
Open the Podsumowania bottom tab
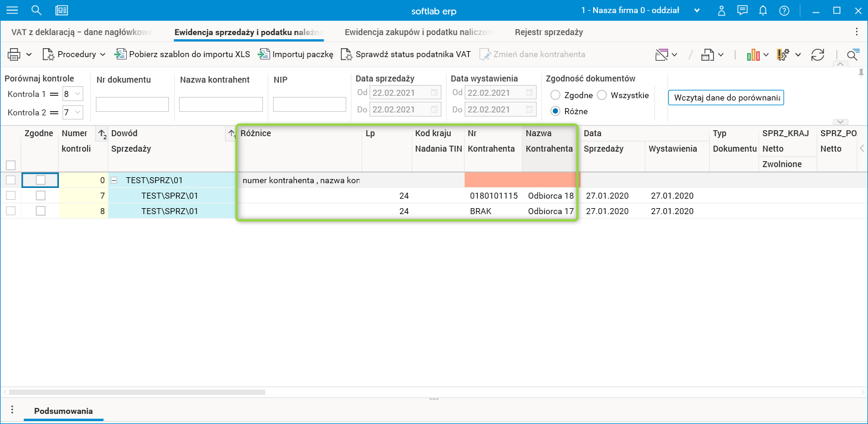click(63, 411)
